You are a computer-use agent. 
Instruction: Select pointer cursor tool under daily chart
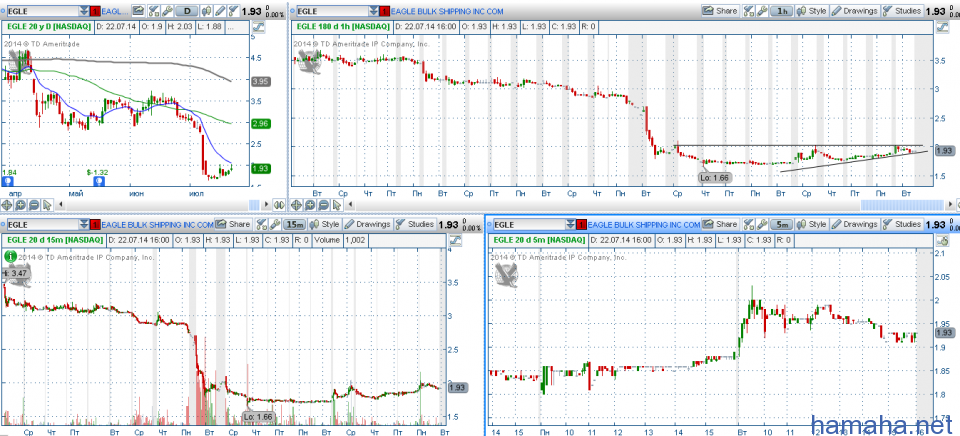point(47,205)
